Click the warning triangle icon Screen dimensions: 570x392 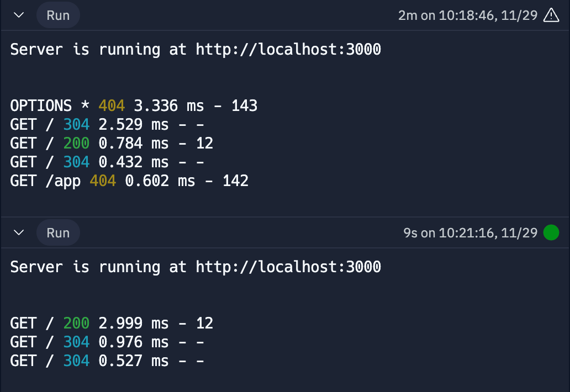(x=551, y=15)
